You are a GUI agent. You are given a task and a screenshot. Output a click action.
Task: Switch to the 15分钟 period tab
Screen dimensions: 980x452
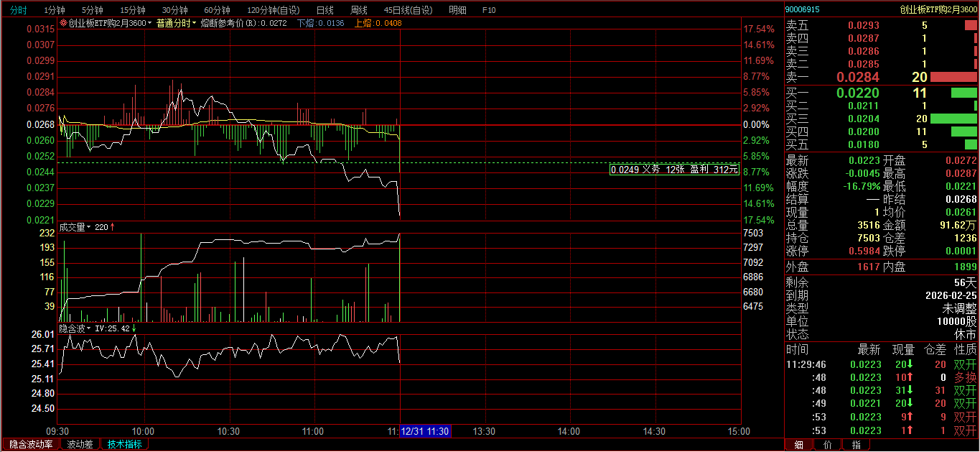pos(132,10)
